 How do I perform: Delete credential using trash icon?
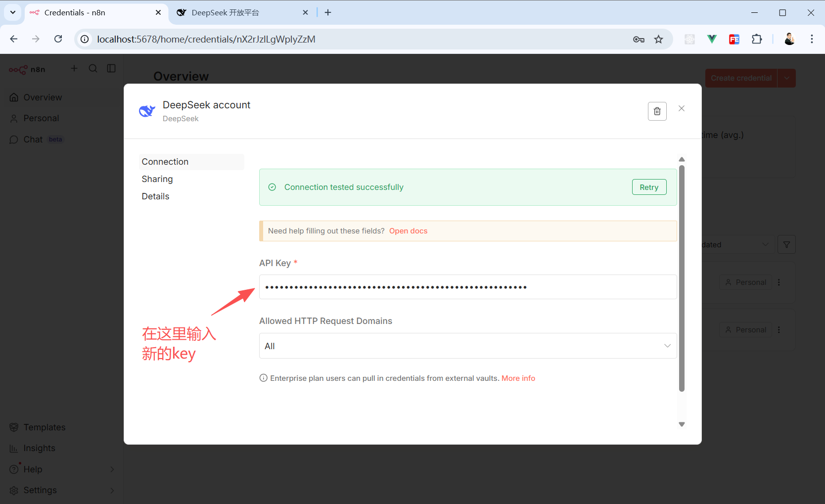click(657, 111)
